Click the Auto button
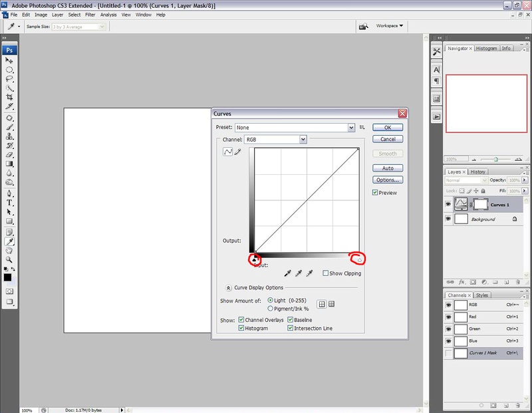The width and height of the screenshot is (532, 413). (x=388, y=168)
